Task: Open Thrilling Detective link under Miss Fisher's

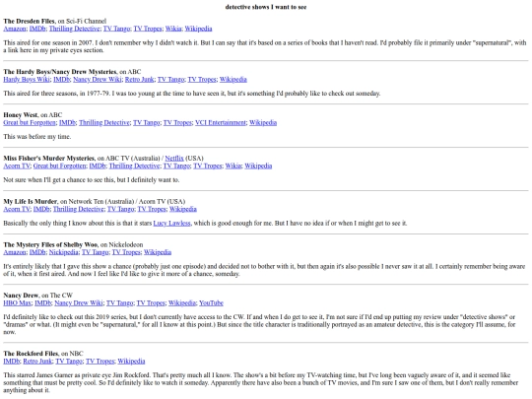Action: pos(134,166)
